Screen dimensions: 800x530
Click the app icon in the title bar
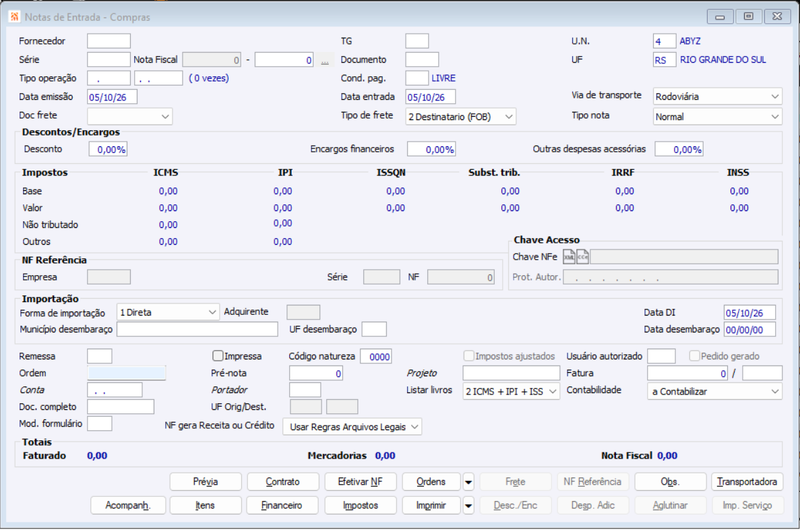tap(14, 17)
